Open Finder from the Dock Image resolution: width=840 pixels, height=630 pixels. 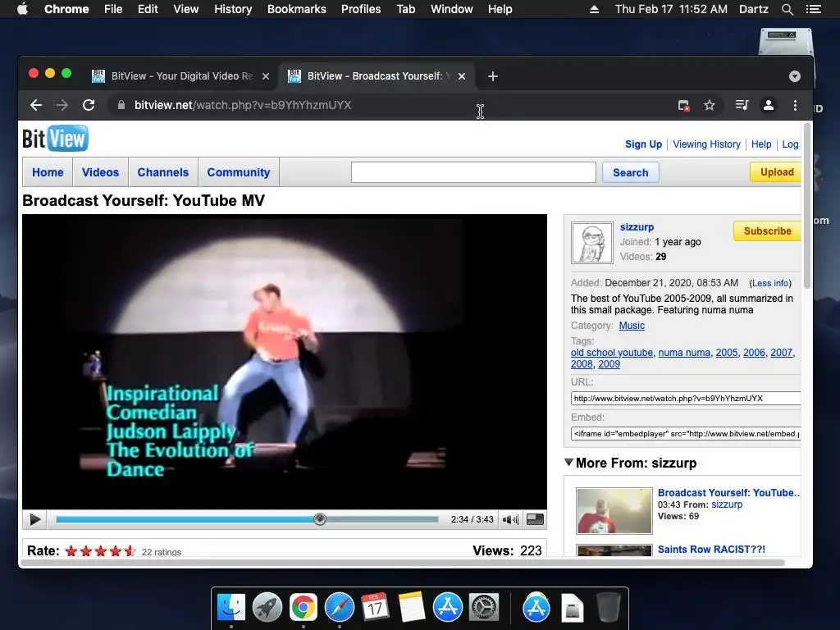[231, 608]
